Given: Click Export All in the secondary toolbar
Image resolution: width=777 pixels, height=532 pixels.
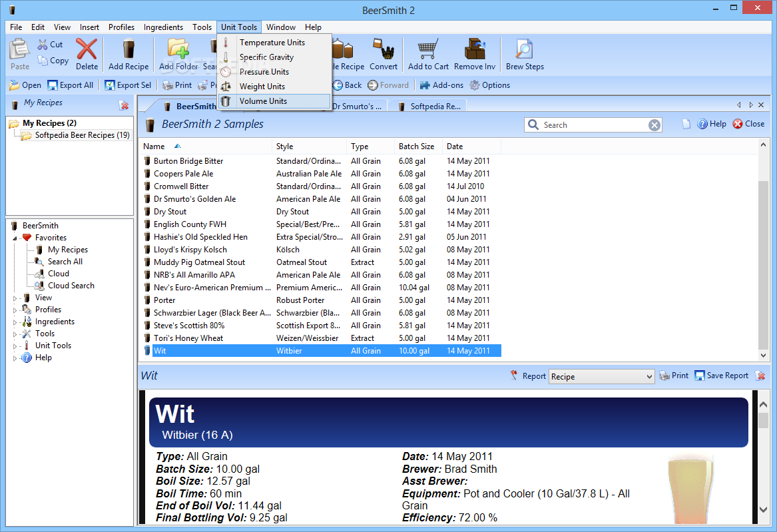Looking at the screenshot, I should pos(71,85).
